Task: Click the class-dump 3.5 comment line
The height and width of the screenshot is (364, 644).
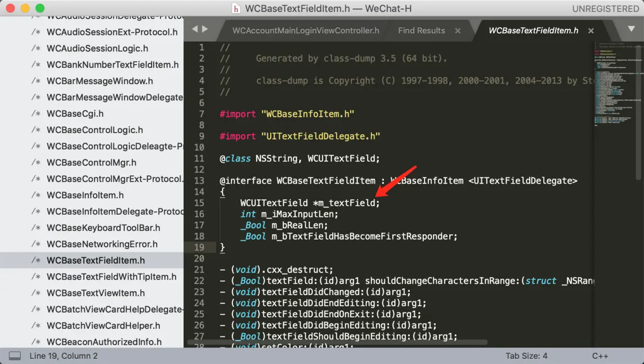Action: point(333,58)
